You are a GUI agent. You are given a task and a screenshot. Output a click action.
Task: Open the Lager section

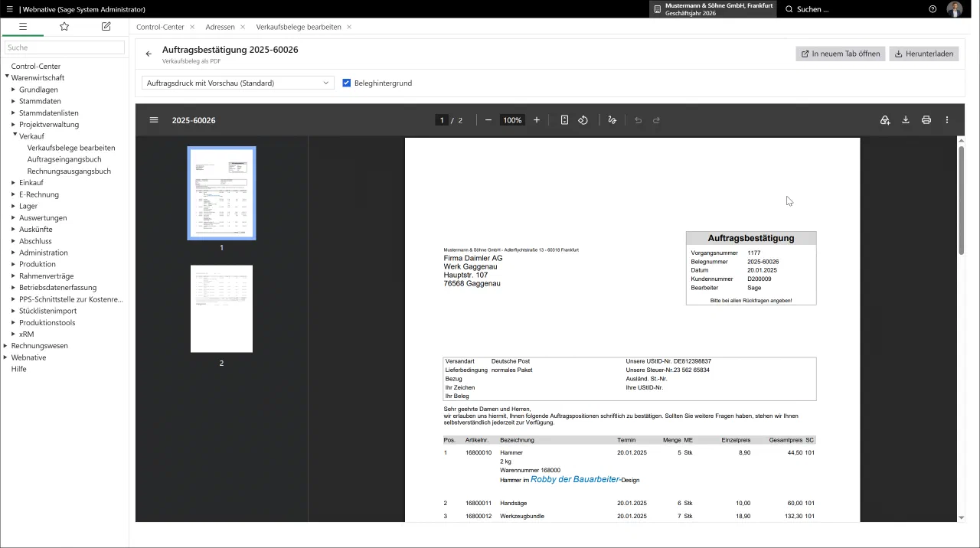28,206
